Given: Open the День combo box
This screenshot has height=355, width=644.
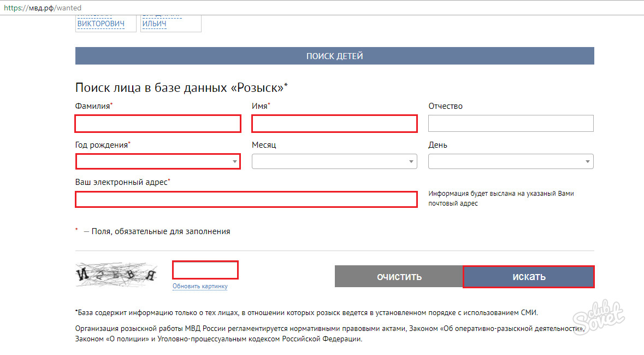Looking at the screenshot, I should pos(511,161).
